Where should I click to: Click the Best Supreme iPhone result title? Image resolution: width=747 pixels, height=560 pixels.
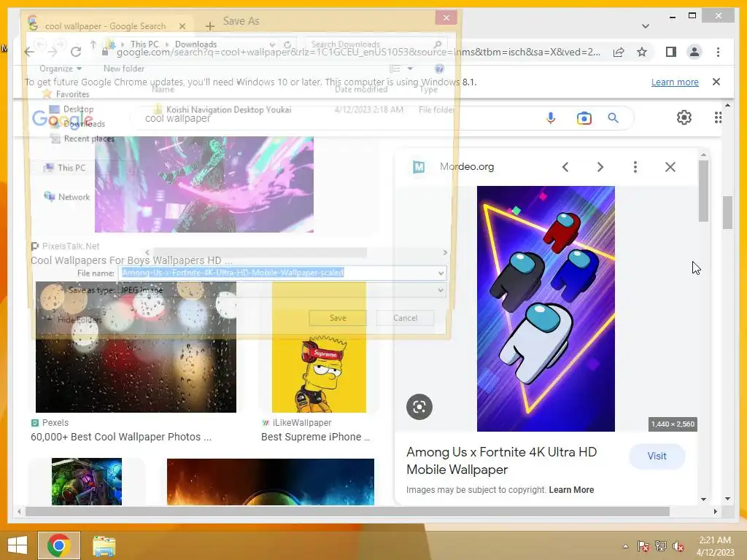coord(315,437)
